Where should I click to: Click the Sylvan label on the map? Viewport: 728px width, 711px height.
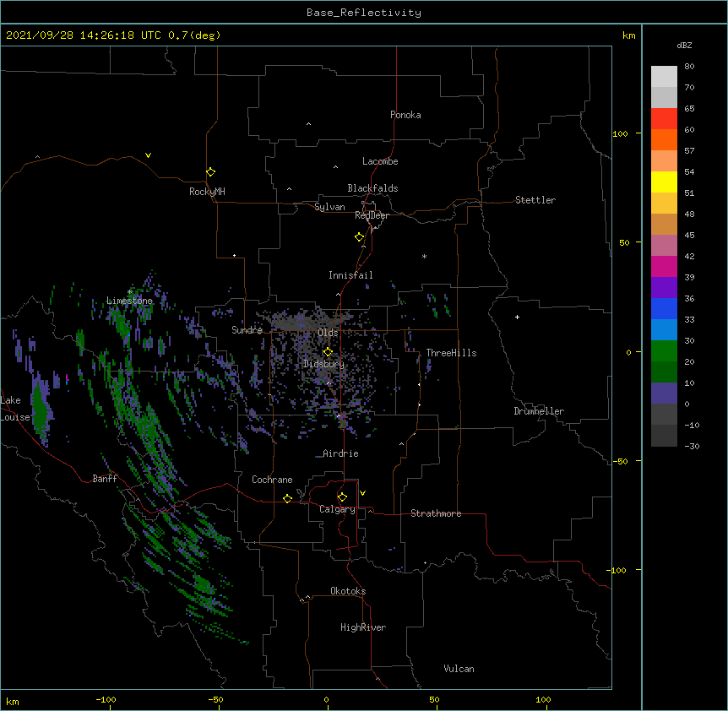tap(329, 207)
